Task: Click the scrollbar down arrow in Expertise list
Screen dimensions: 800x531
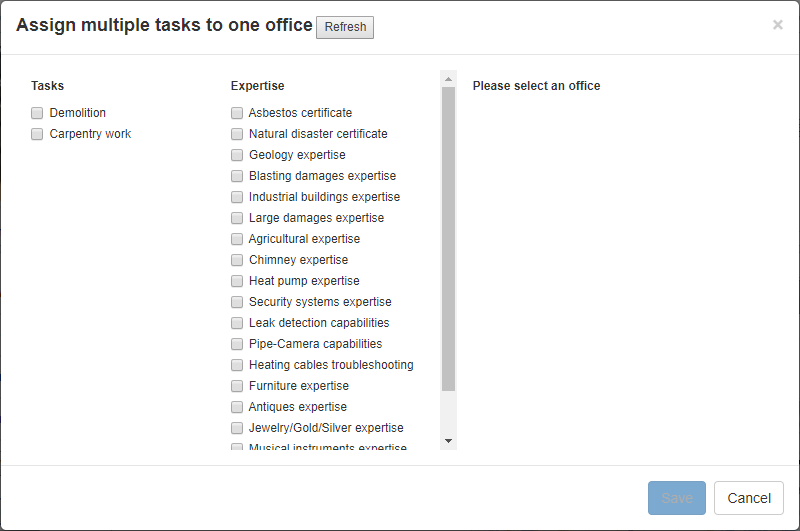Action: tap(448, 441)
